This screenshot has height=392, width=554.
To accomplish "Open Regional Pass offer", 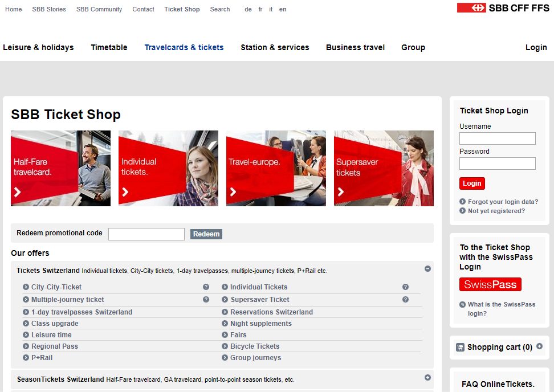I will [x=55, y=346].
